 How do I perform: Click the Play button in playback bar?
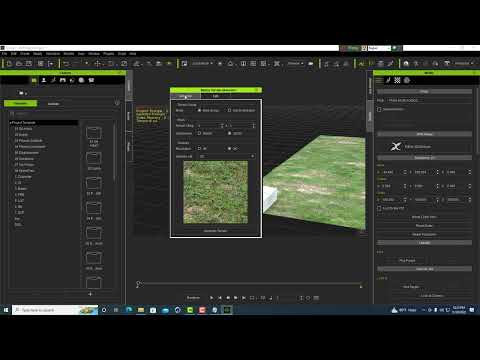pyautogui.click(x=212, y=298)
